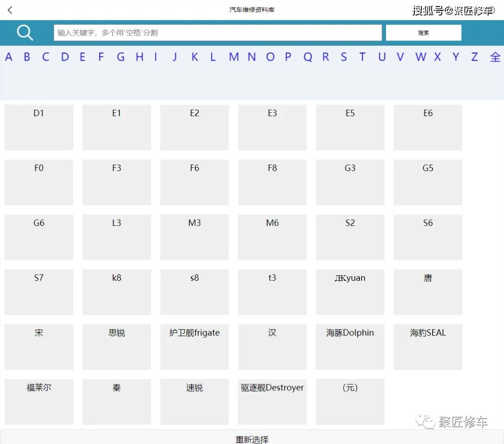This screenshot has height=444, width=504.
Task: Filter by letter S
Action: tap(343, 57)
